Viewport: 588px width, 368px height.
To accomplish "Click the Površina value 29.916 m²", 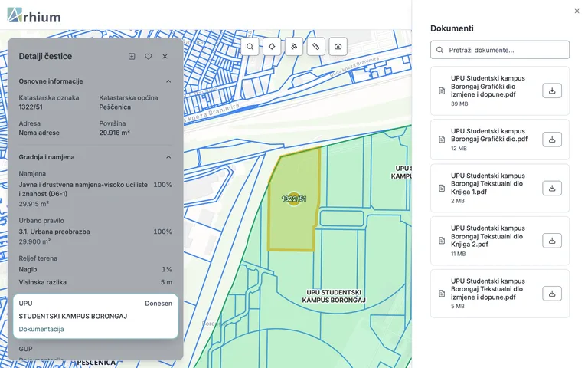I will click(114, 133).
